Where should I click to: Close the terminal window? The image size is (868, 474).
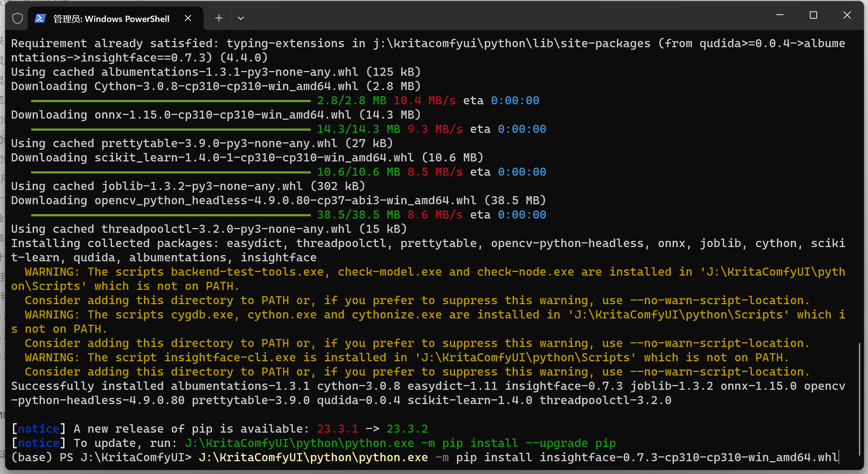(847, 15)
